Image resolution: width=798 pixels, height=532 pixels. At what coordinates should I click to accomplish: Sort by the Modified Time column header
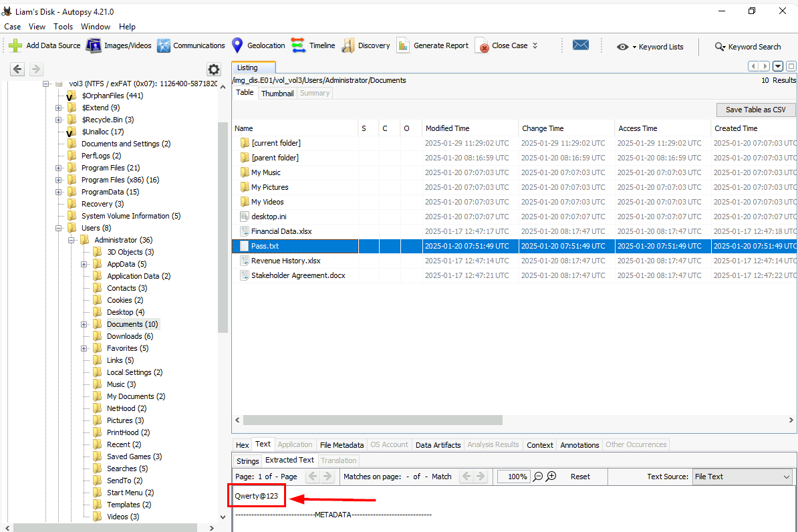tap(470, 128)
